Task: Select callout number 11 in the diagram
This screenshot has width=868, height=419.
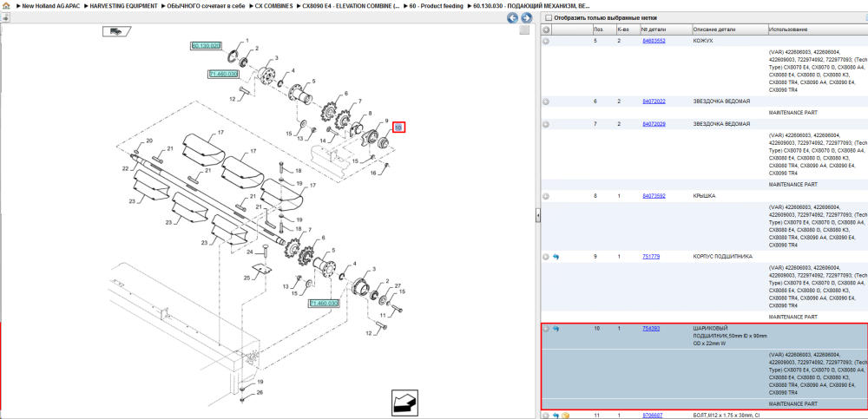Action: coord(381,315)
